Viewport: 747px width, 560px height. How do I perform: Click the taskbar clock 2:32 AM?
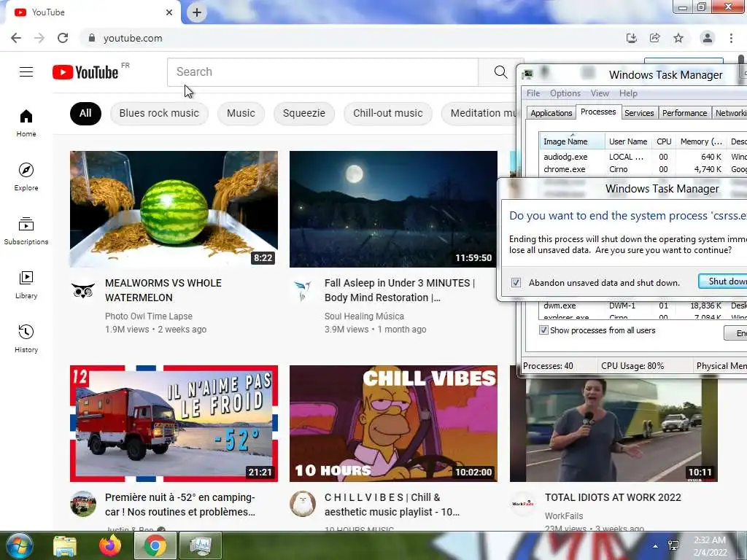[x=710, y=546]
